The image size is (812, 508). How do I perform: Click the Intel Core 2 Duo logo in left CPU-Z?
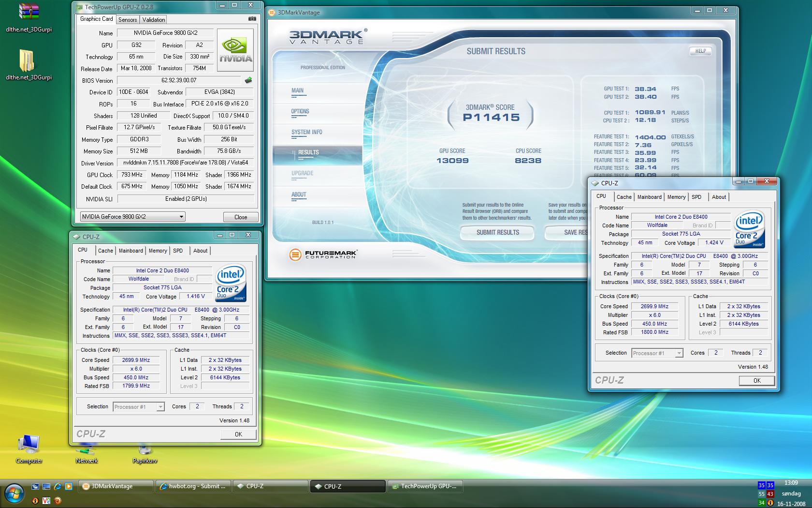[x=231, y=283]
